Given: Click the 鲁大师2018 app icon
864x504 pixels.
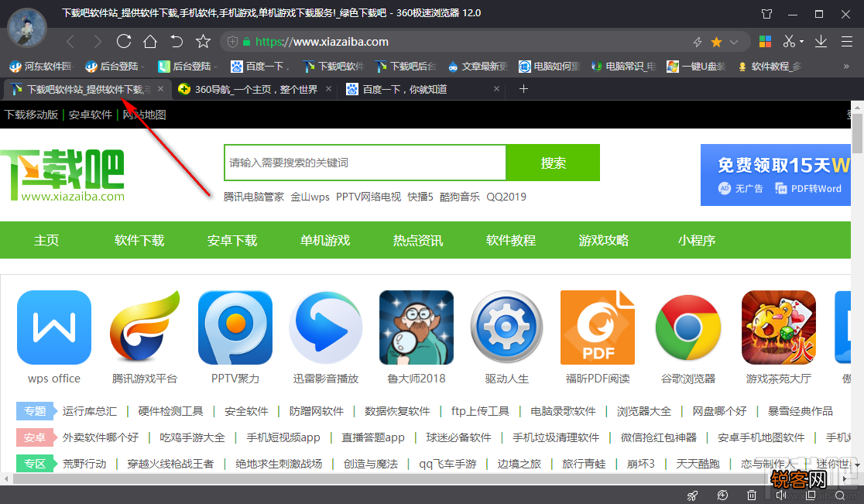Looking at the screenshot, I should click(x=417, y=327).
